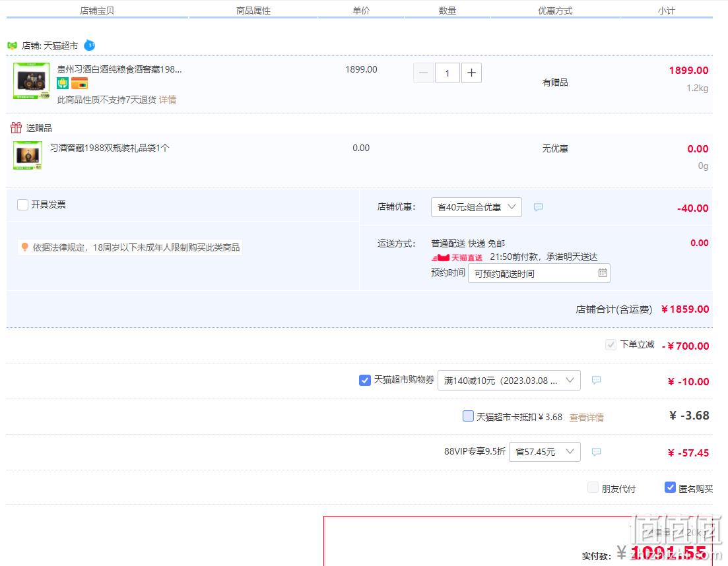Click the red 1899.00 subtotal
This screenshot has height=566, width=728.
pos(688,71)
